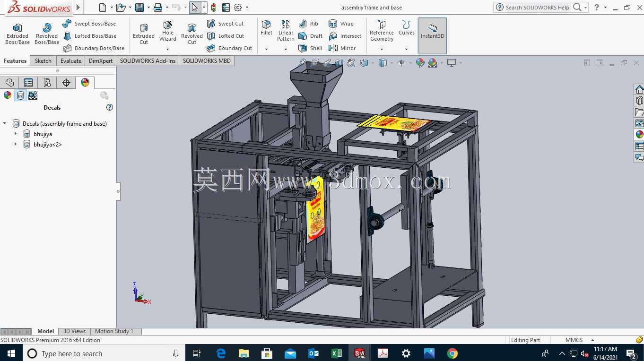Select the Linear Pattern tool
The height and width of the screenshot is (361, 644).
click(286, 31)
